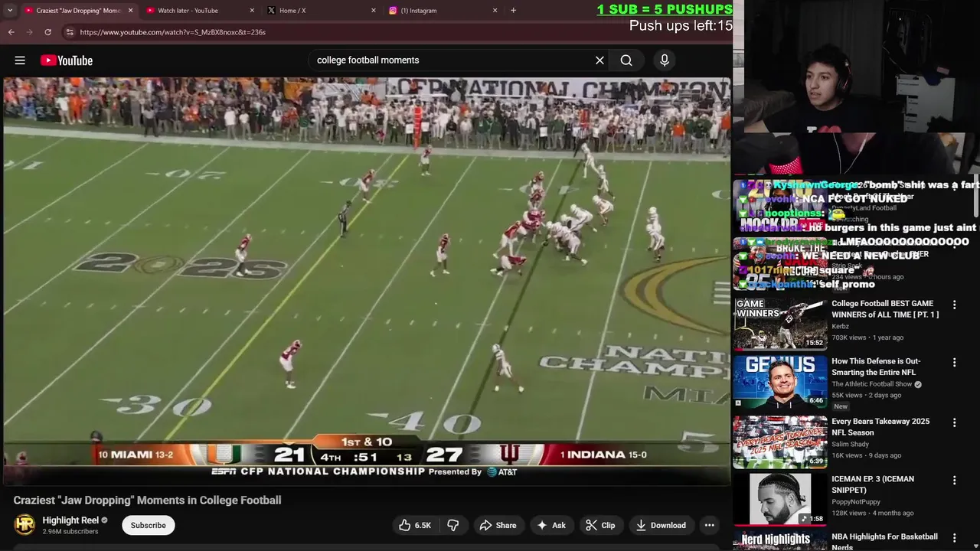The height and width of the screenshot is (551, 980).
Task: Create a Clip with scissors button
Action: pyautogui.click(x=600, y=525)
